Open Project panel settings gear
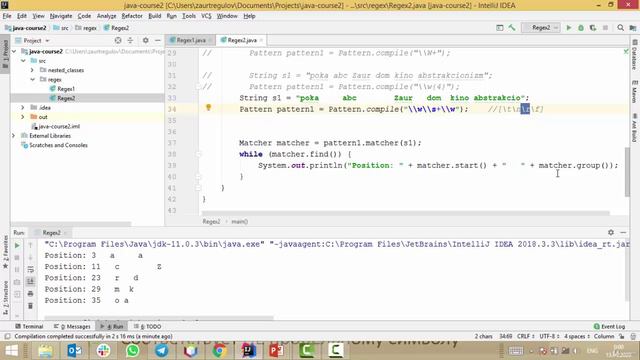 pos(145,40)
